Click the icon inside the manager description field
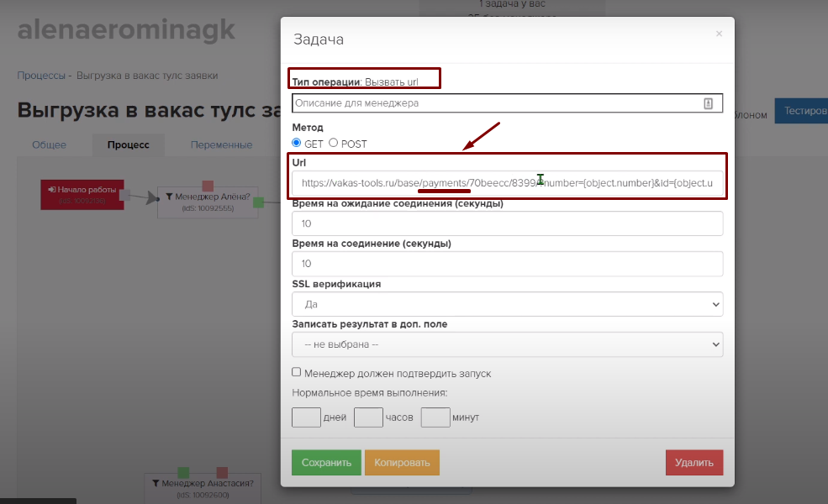This screenshot has height=504, width=828. (x=707, y=103)
